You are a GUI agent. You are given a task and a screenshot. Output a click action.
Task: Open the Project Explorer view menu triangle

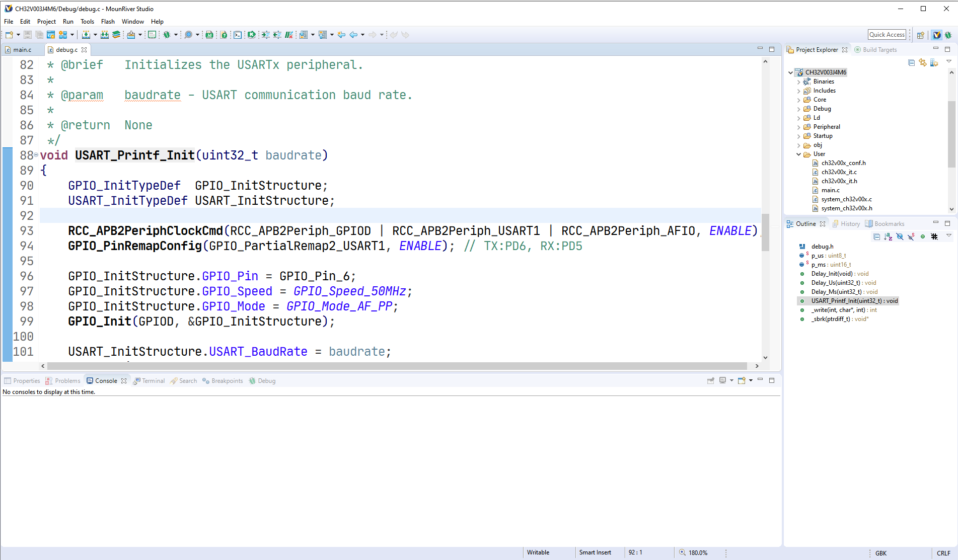pyautogui.click(x=949, y=61)
